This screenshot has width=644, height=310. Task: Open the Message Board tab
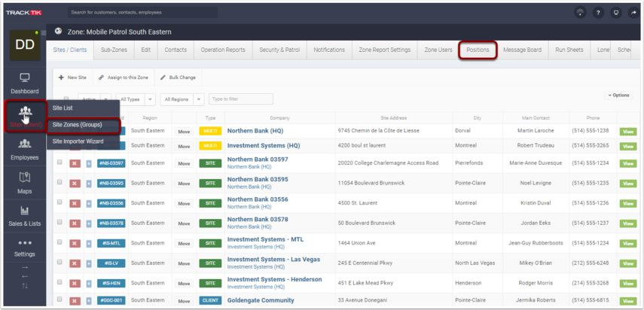(x=522, y=50)
